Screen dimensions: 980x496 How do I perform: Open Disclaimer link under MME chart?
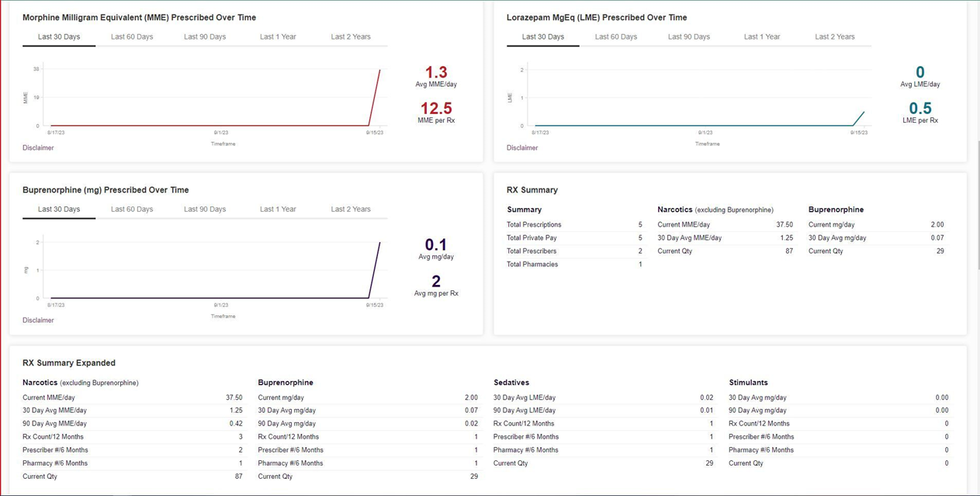pyautogui.click(x=38, y=147)
